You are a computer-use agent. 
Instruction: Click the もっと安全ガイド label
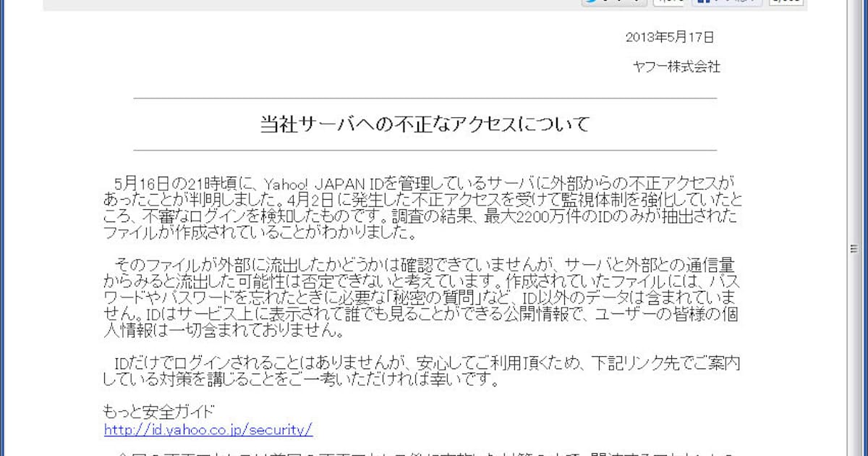pos(159,412)
